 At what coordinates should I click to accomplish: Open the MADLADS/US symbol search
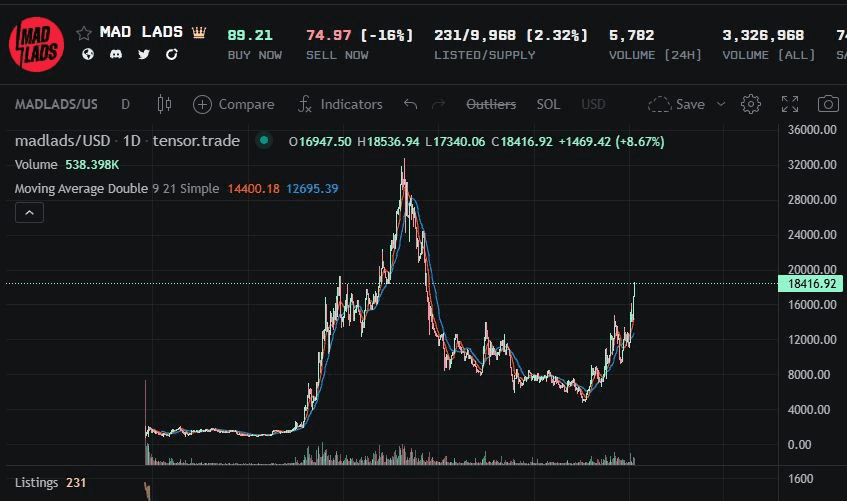(56, 104)
